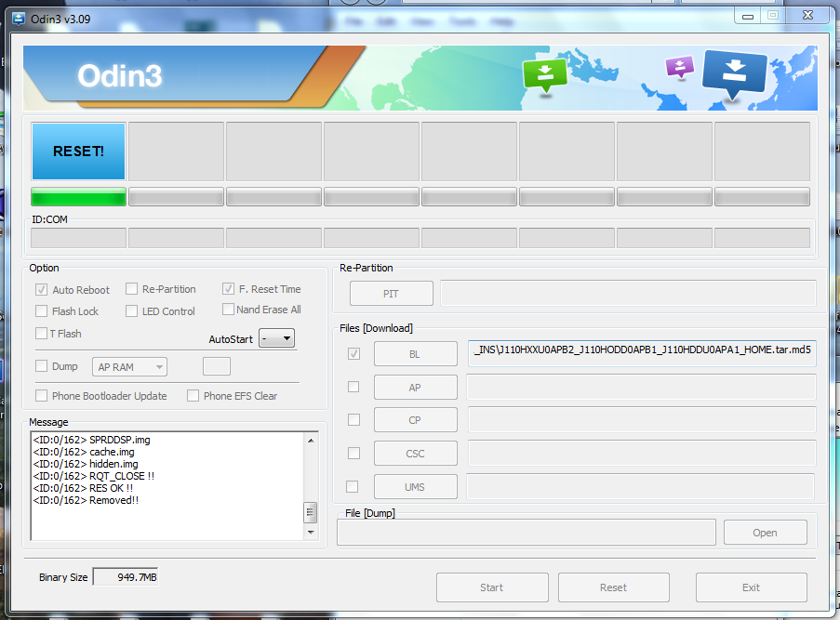Toggle the Auto Reboot checkbox
The width and height of the screenshot is (840, 620).
coord(41,290)
